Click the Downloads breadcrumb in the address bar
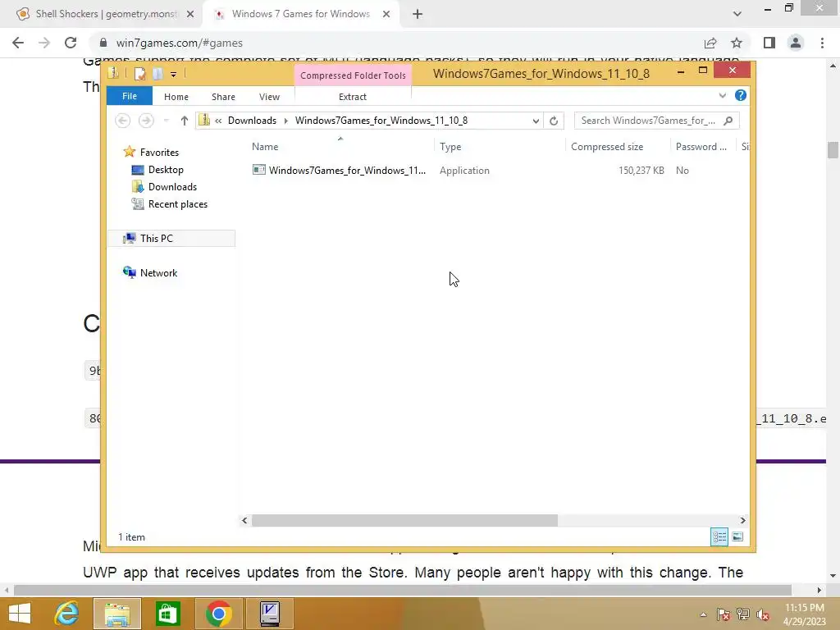The height and width of the screenshot is (630, 840). coord(252,121)
